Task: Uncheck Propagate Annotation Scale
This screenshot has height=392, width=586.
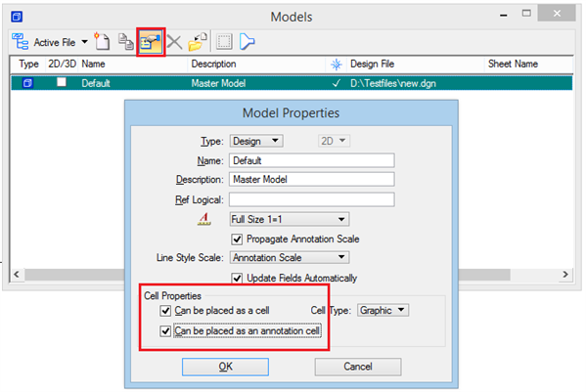Action: (x=237, y=240)
